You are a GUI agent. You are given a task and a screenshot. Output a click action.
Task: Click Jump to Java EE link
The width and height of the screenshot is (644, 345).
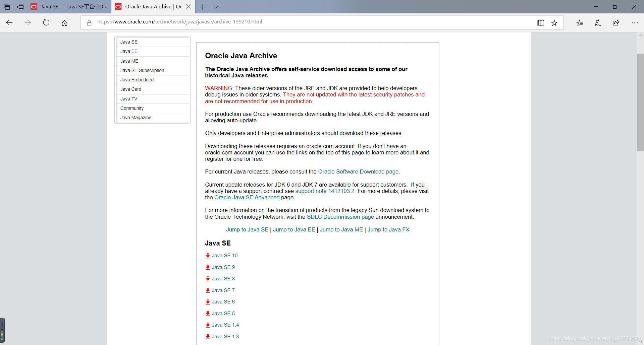[294, 230]
